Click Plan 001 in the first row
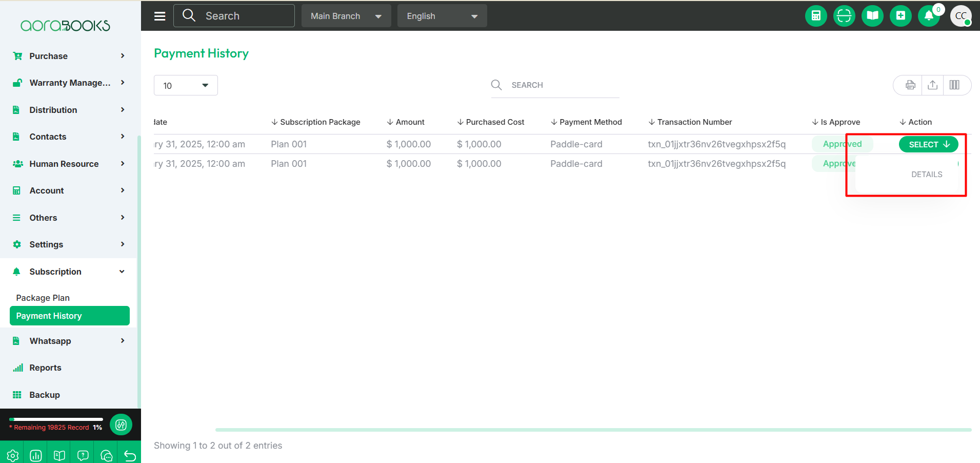980x463 pixels. [289, 144]
